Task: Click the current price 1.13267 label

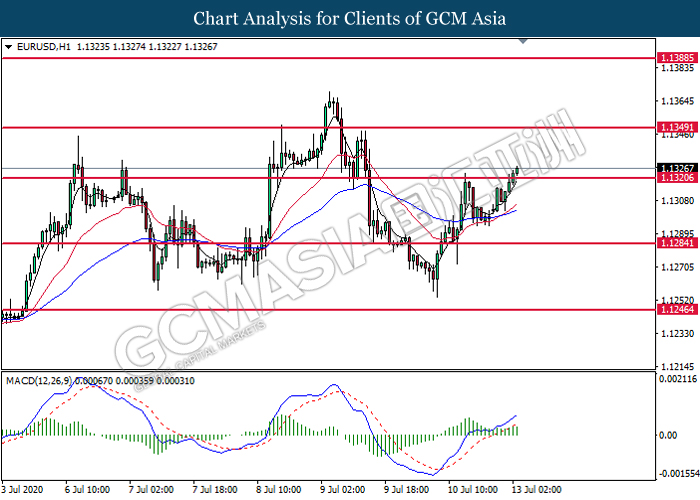Action: (x=677, y=168)
